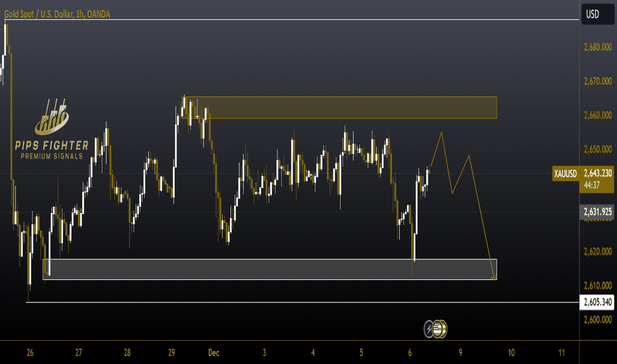Screen dimensions: 617x364
Task: Select the yellow resistance zone rectangle drawing
Action: pos(339,107)
